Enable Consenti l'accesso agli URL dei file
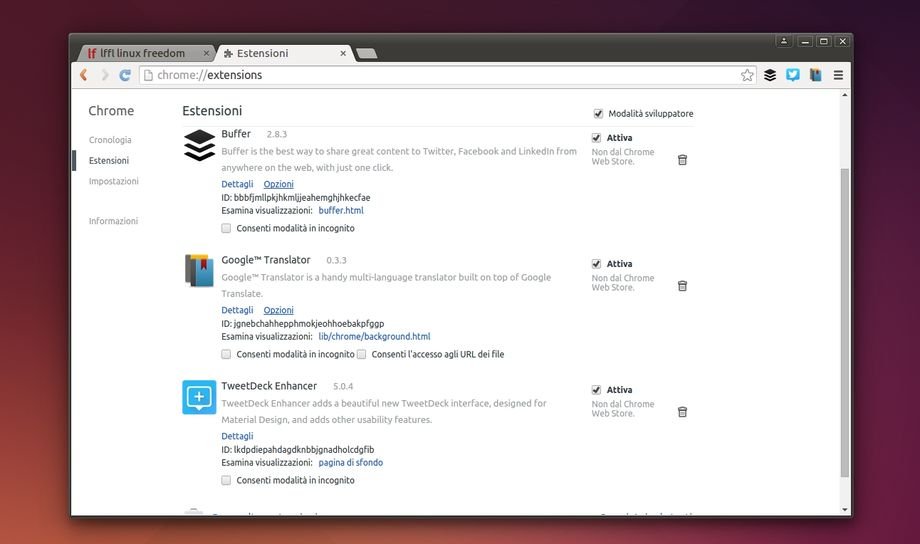 click(x=361, y=354)
